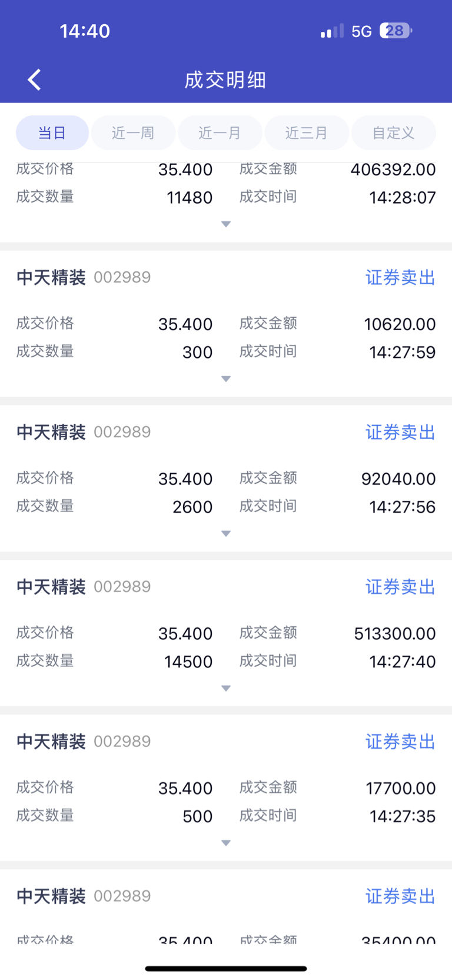
Task: Switch to the 近一月 tab
Action: click(220, 132)
